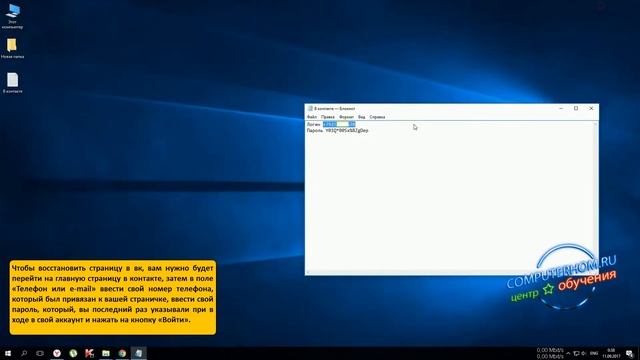Open the green folder app on taskbar

click(x=106, y=353)
